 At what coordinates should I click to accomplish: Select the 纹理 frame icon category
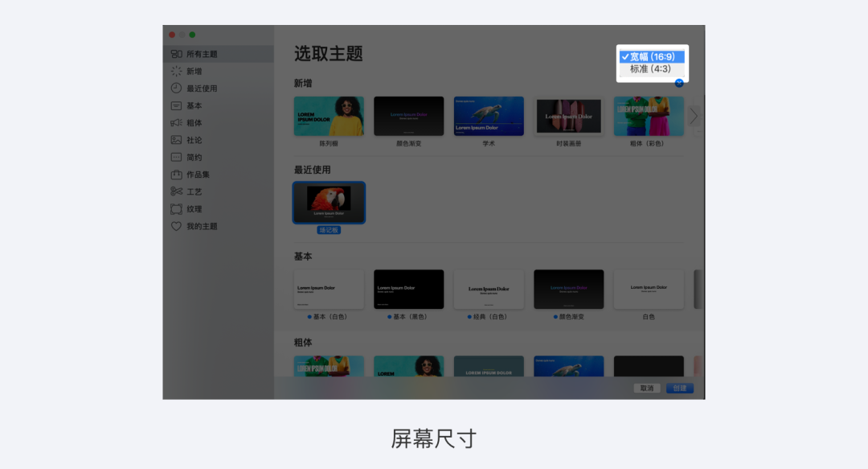pyautogui.click(x=176, y=209)
